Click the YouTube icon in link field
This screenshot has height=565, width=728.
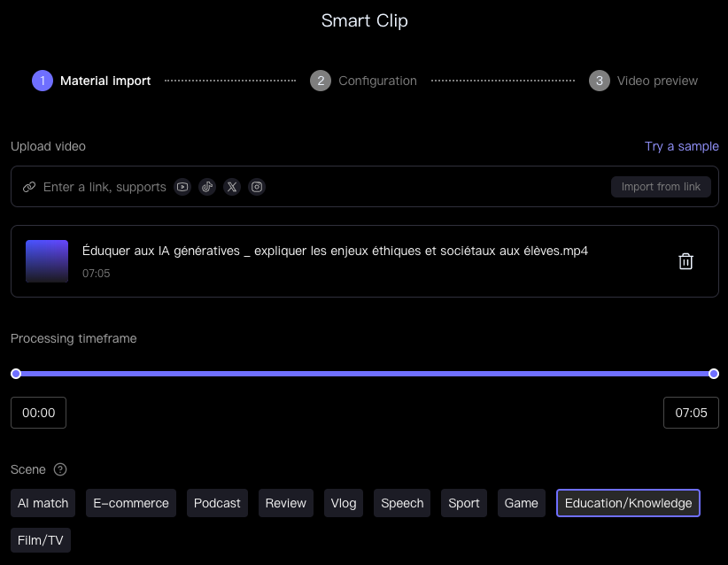coord(182,187)
